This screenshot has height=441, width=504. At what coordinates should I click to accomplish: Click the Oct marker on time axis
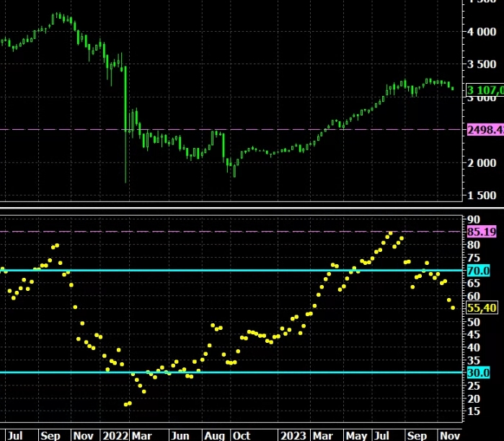tap(241, 435)
